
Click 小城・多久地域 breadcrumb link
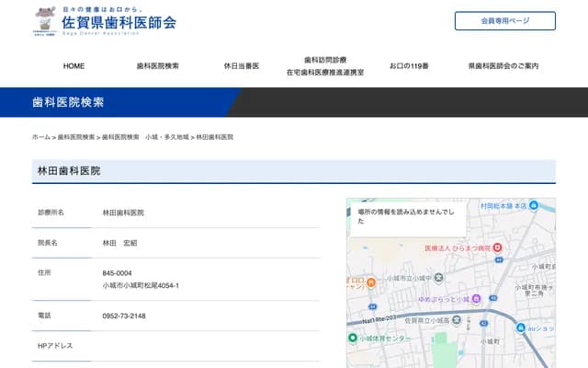(x=166, y=137)
